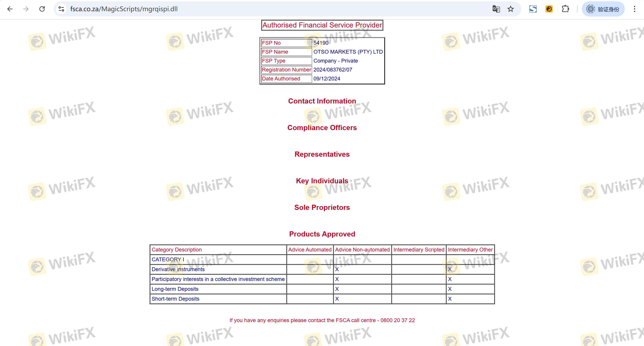Open the WikiFX extension icon
This screenshot has height=346, width=644.
pos(549,9)
